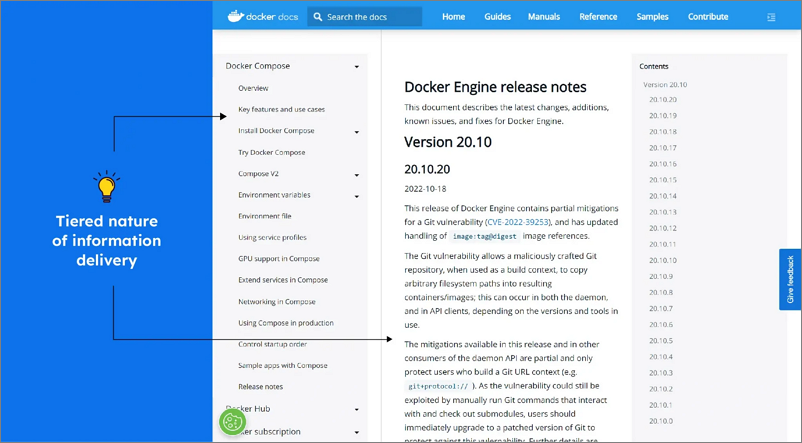Jump to 20.10.20 in Contents
The height and width of the screenshot is (443, 802).
click(663, 100)
